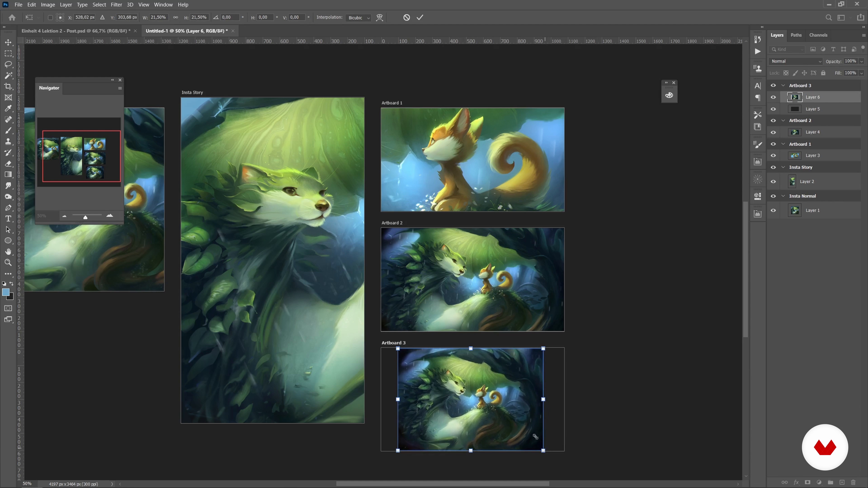The width and height of the screenshot is (868, 488).
Task: Select the Horizontal Type tool
Action: click(x=8, y=219)
